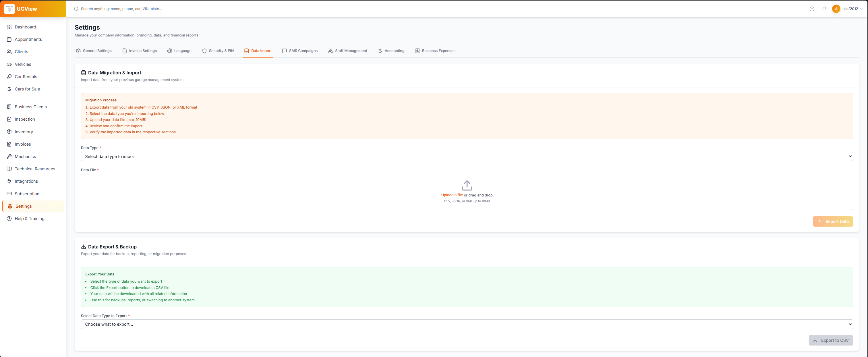Image resolution: width=868 pixels, height=357 pixels.
Task: Click the Cars for Sale dollar icon
Action: [9, 89]
